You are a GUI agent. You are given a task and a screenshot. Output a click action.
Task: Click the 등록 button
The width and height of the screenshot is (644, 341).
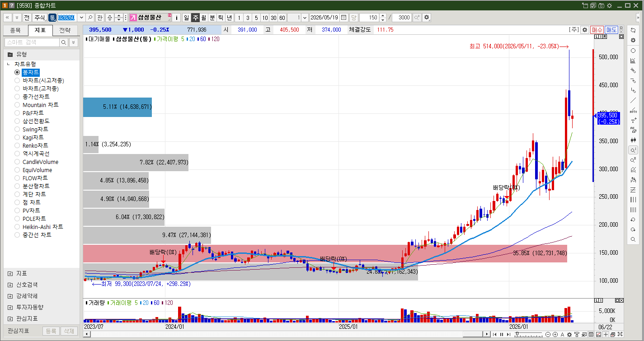point(51,331)
